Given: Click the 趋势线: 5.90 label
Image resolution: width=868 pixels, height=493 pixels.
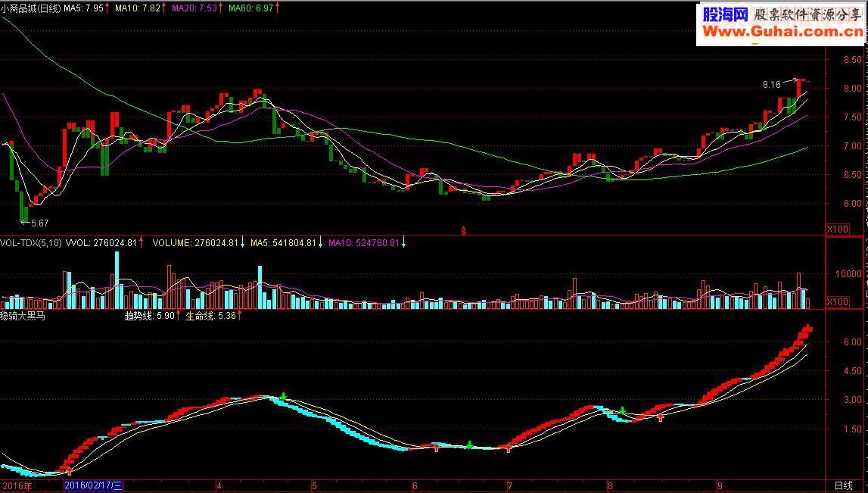Looking at the screenshot, I should click(150, 316).
